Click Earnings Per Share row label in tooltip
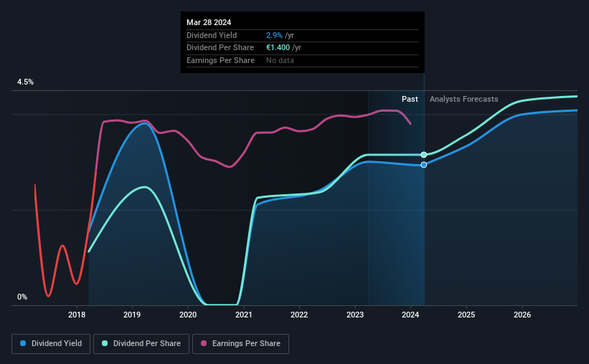 (220, 60)
